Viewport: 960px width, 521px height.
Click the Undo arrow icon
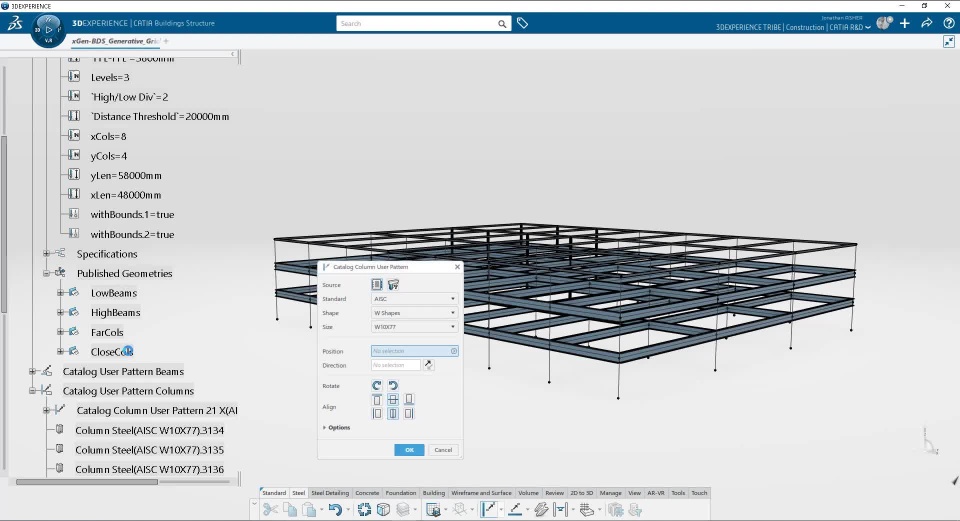335,509
